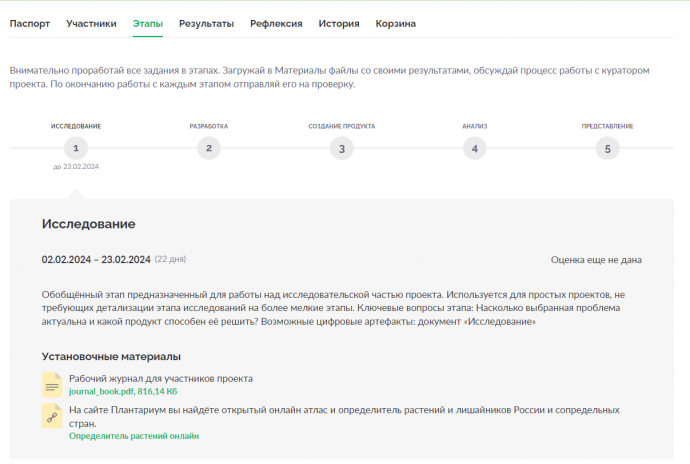690x464 pixels.
Task: Open the Паспорт tab
Action: (x=30, y=24)
